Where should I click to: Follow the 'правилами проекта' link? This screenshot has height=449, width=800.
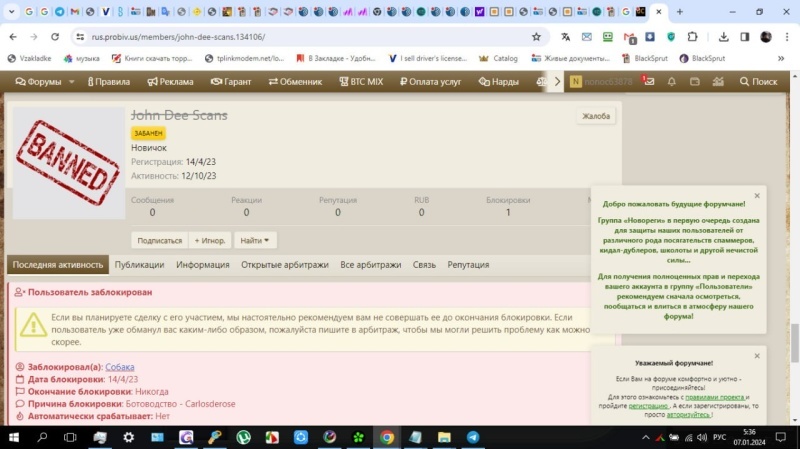pyautogui.click(x=714, y=397)
